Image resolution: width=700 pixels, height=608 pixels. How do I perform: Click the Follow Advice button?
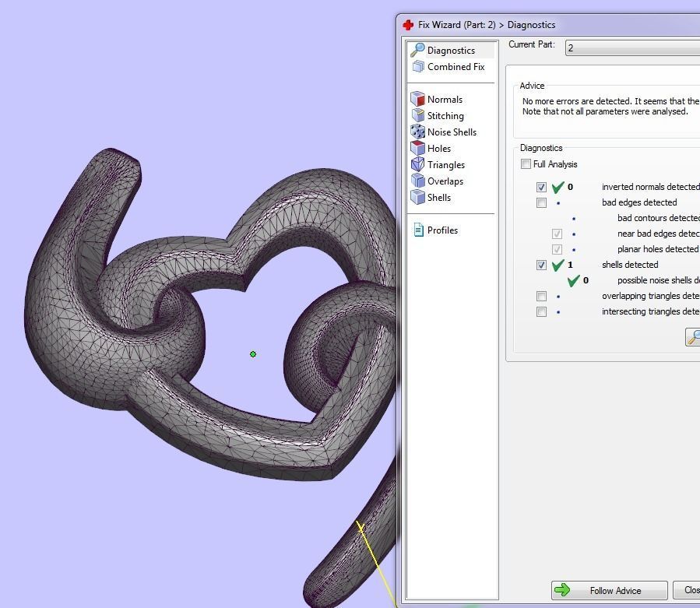[x=610, y=590]
